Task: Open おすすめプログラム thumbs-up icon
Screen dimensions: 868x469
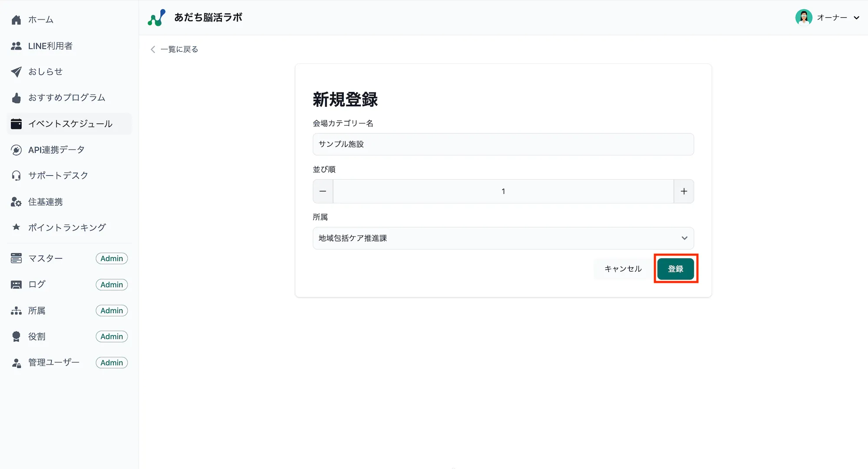Action: 16,98
